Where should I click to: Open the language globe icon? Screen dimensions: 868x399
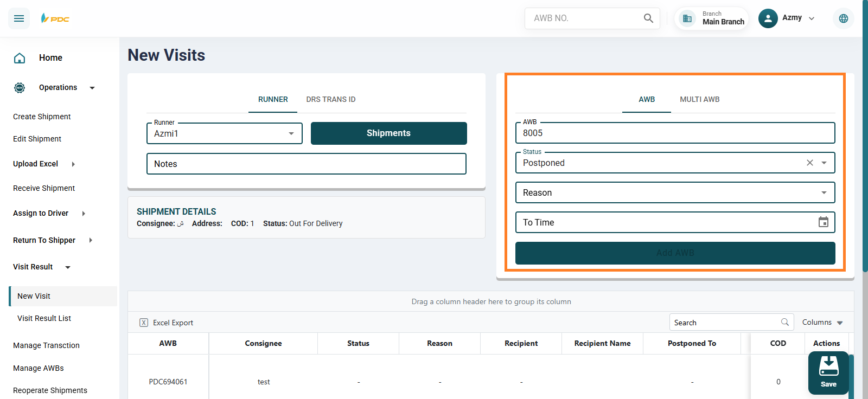coord(843,18)
